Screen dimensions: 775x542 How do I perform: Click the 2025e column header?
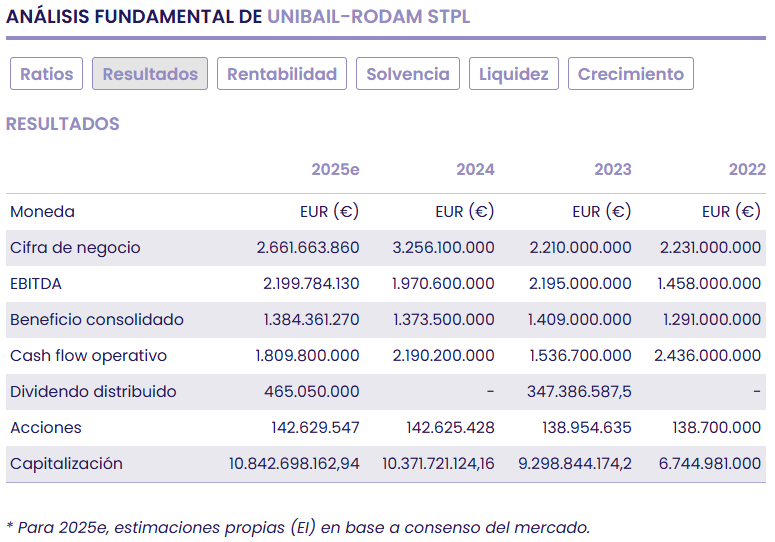(x=335, y=169)
